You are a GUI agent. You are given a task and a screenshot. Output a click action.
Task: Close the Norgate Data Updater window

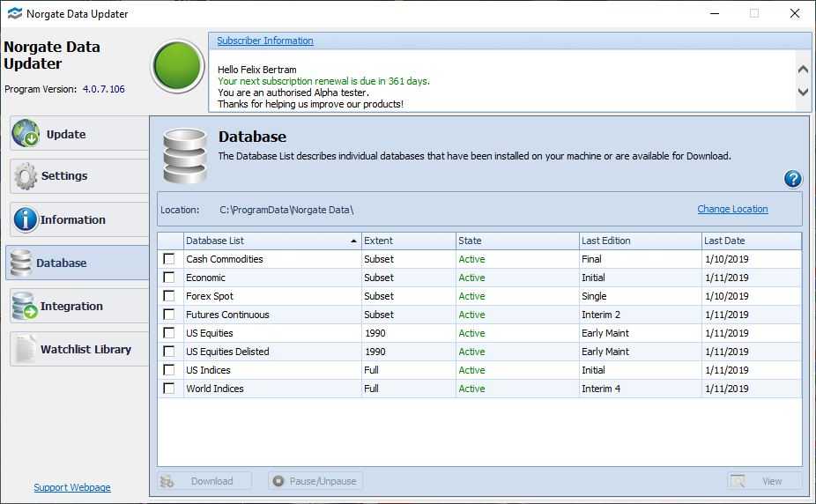click(794, 13)
